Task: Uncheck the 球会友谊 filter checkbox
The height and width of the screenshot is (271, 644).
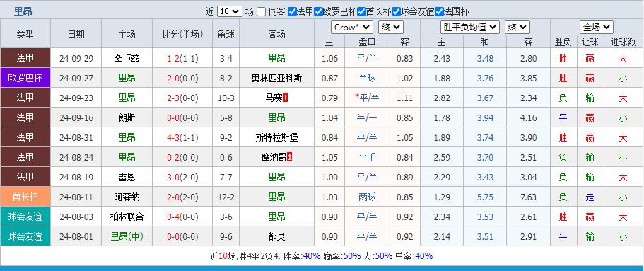Action: (x=396, y=11)
